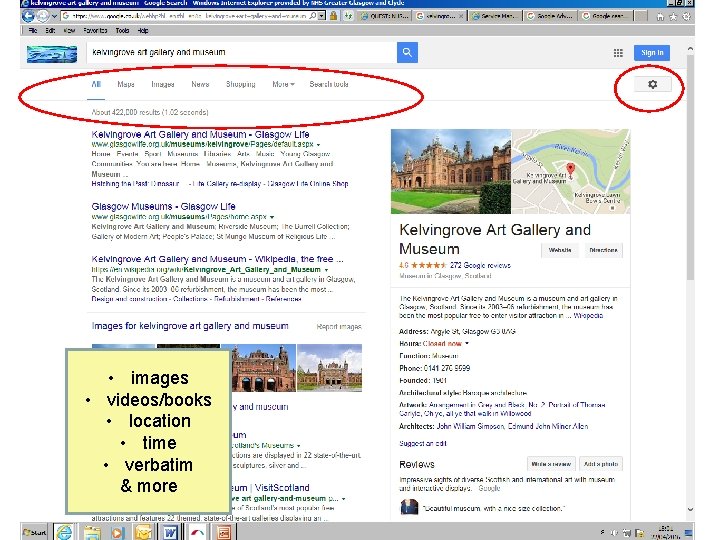Open the Windows Start button
The image size is (720, 540).
[34, 532]
